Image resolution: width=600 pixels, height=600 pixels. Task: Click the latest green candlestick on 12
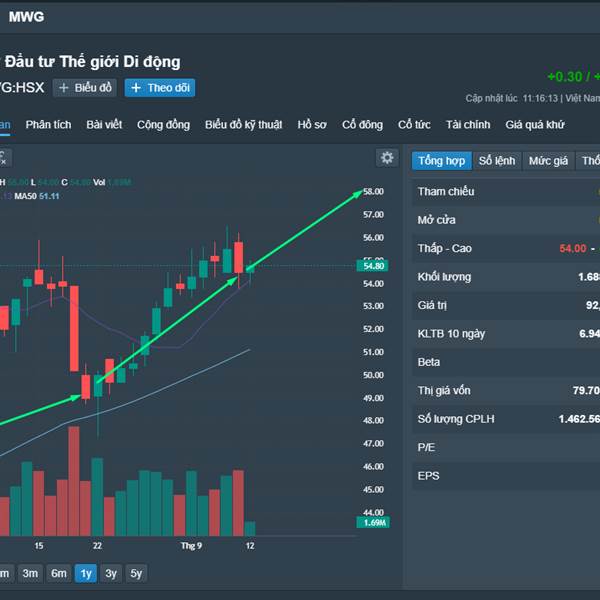point(250,269)
